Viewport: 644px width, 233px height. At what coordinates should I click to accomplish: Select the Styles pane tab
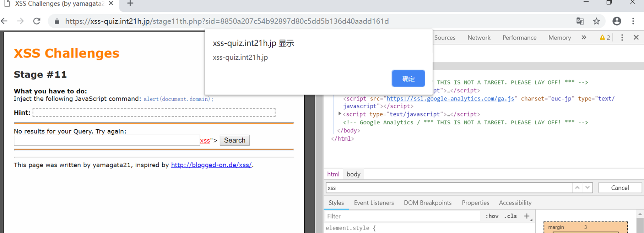[336, 203]
